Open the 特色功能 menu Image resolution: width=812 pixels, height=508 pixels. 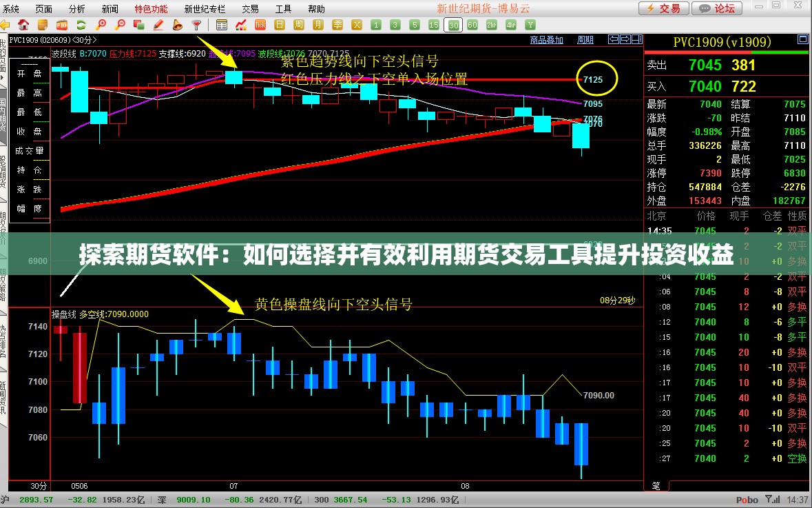click(152, 9)
